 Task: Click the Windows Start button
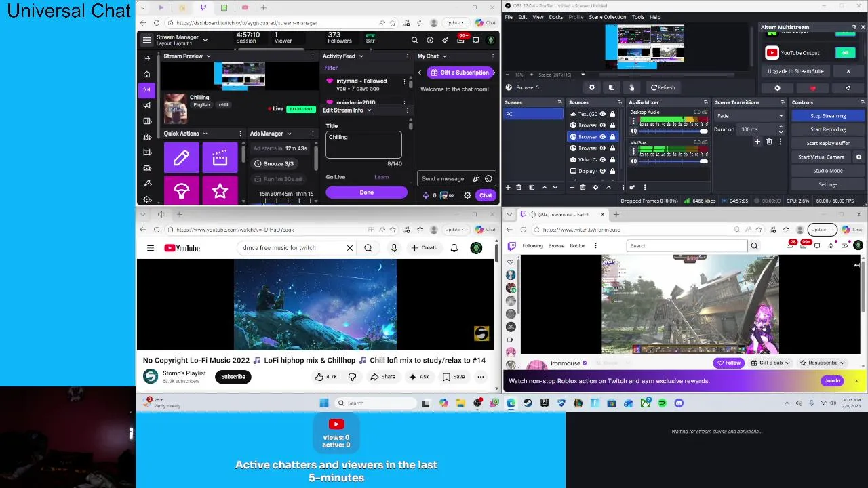pos(324,403)
